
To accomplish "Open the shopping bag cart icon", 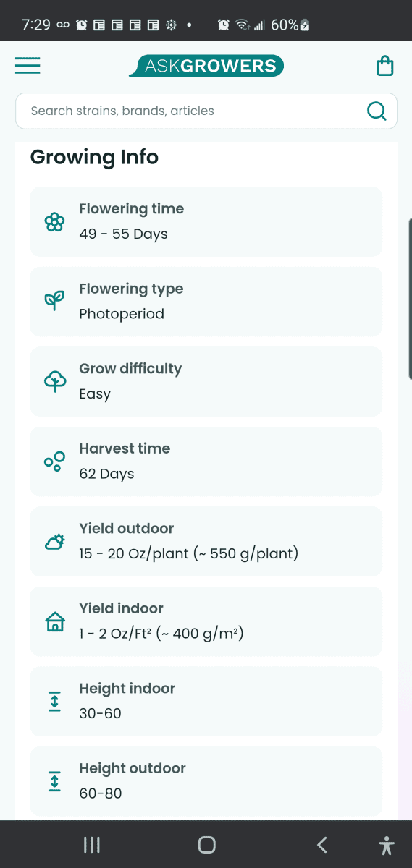I will click(x=385, y=66).
